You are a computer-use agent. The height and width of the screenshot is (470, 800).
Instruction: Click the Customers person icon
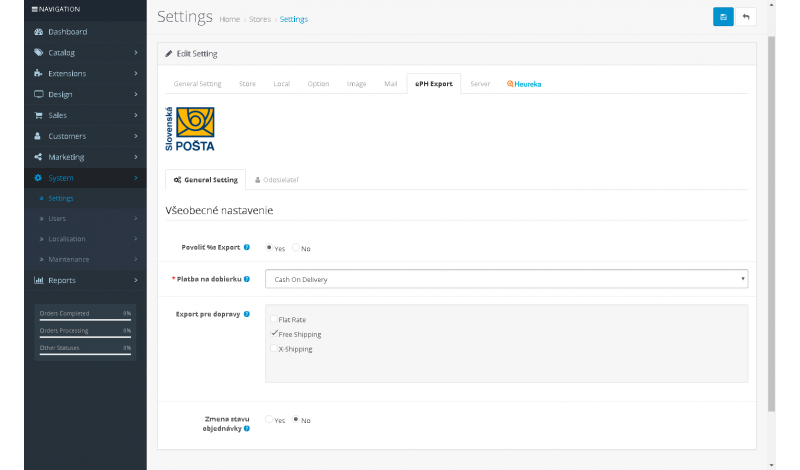pos(37,136)
